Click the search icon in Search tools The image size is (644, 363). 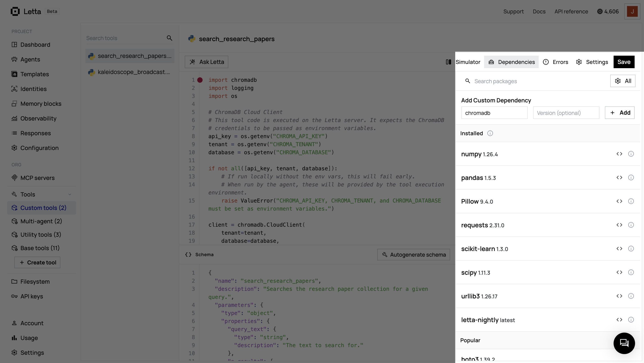click(169, 38)
